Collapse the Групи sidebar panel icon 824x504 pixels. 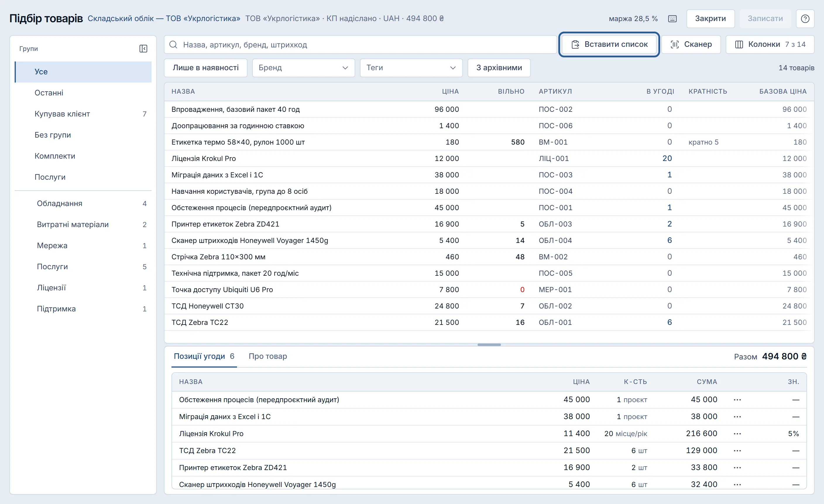(143, 49)
